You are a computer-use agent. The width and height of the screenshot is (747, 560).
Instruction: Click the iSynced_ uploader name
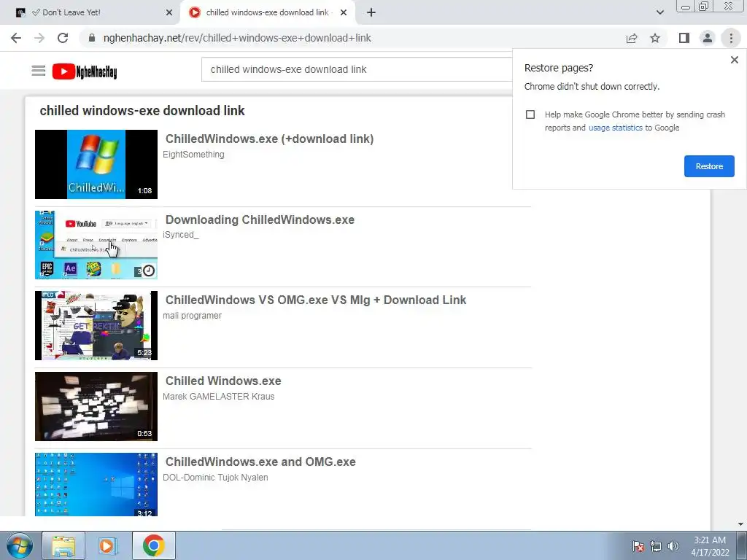pos(181,235)
